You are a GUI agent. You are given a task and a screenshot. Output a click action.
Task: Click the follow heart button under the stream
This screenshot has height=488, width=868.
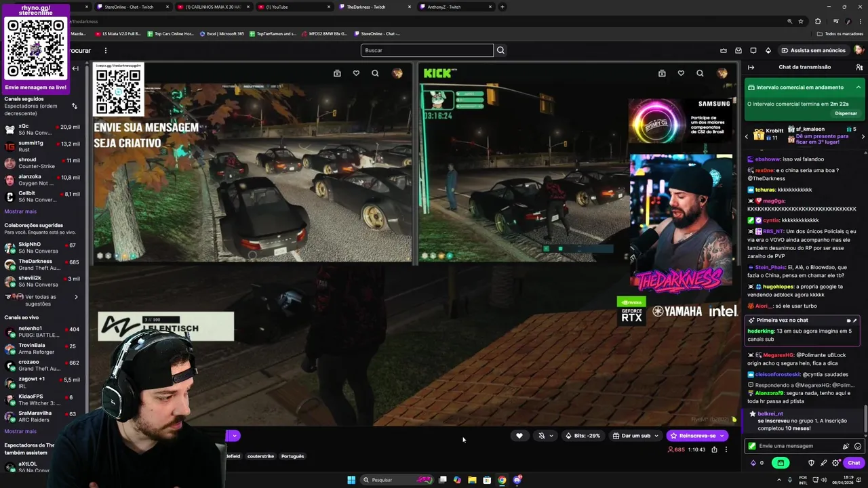[519, 436]
